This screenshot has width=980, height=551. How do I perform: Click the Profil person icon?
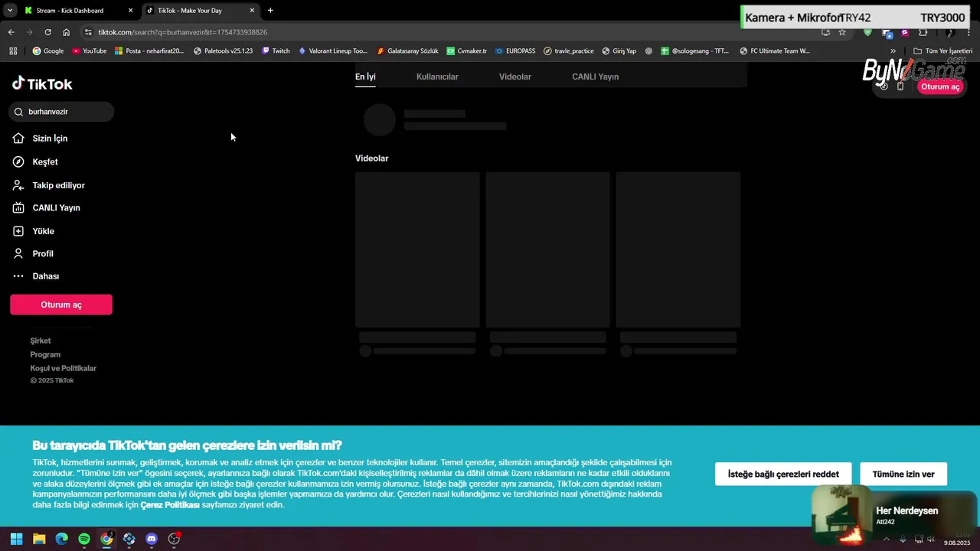click(x=18, y=253)
